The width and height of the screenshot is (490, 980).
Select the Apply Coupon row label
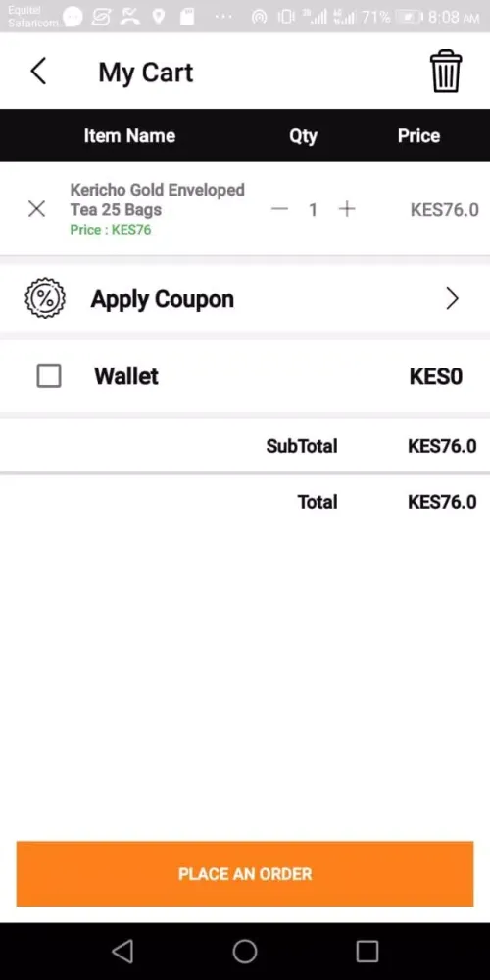tap(163, 299)
